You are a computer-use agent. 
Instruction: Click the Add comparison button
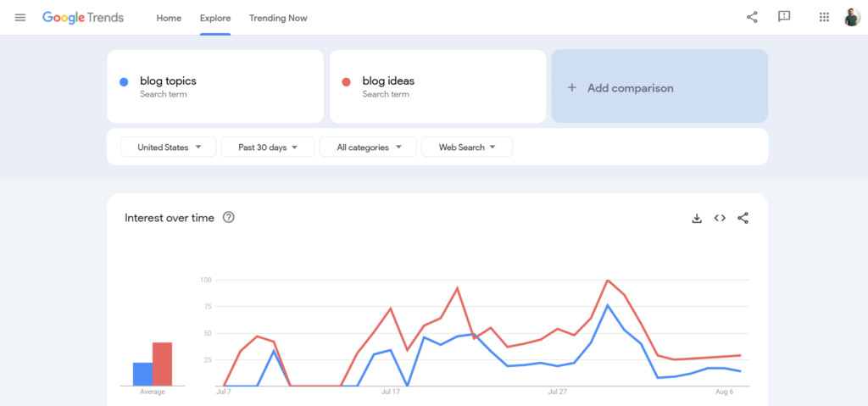point(659,87)
